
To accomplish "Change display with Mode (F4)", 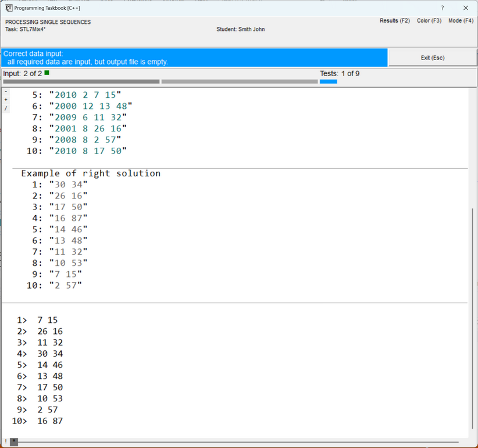I will pyautogui.click(x=461, y=21).
